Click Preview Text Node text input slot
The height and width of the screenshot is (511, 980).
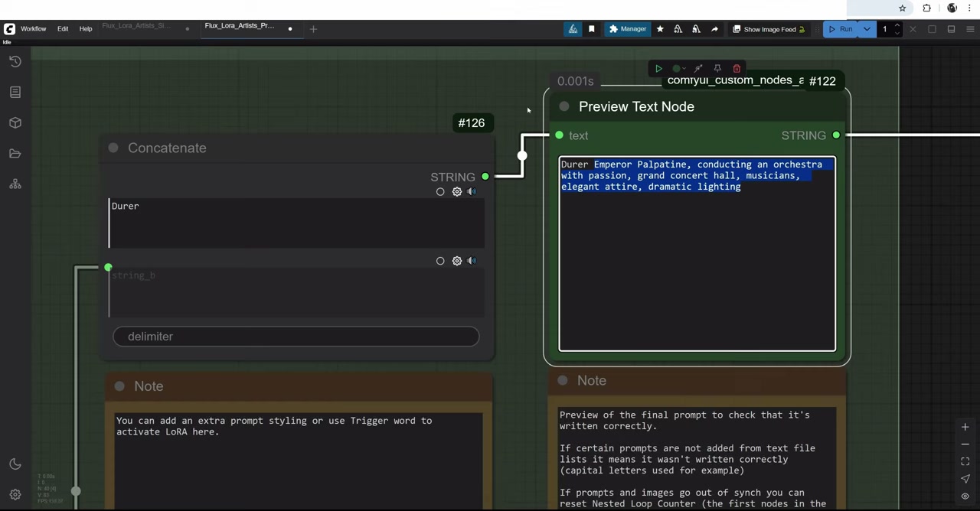click(559, 135)
